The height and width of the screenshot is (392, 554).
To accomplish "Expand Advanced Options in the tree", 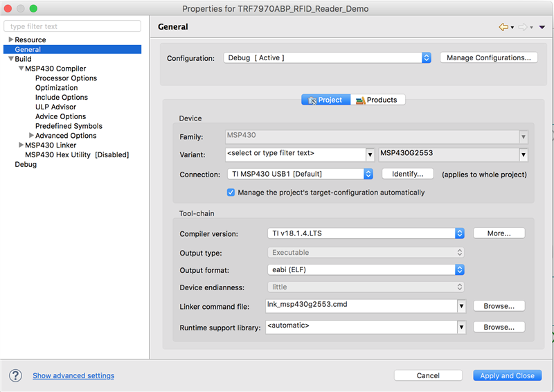I will pos(32,136).
